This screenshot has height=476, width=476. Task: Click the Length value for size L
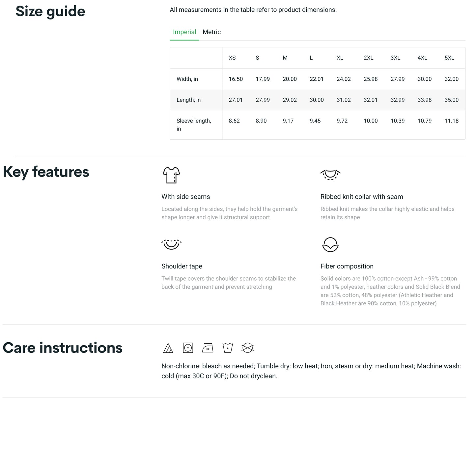coord(317,100)
